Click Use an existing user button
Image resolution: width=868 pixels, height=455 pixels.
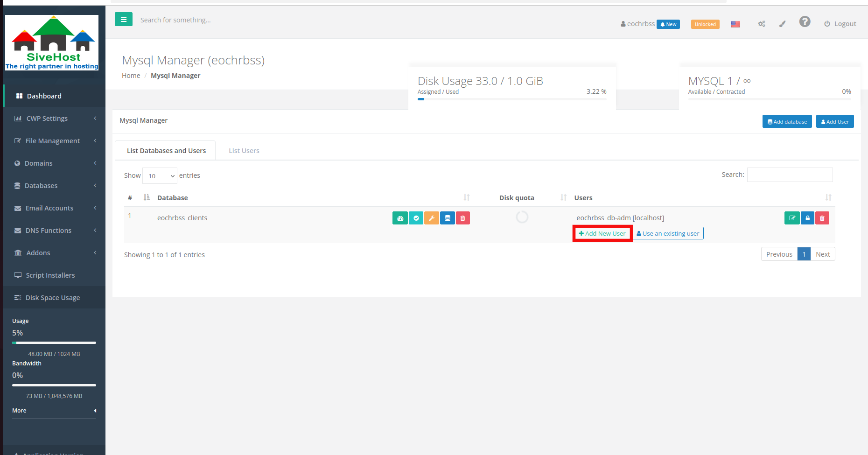668,233
